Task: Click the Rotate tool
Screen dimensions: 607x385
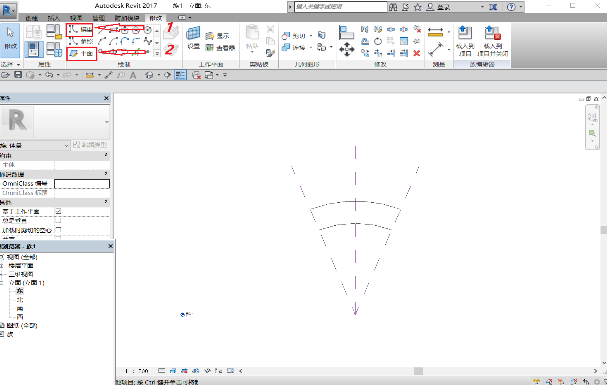Action: coord(378,41)
